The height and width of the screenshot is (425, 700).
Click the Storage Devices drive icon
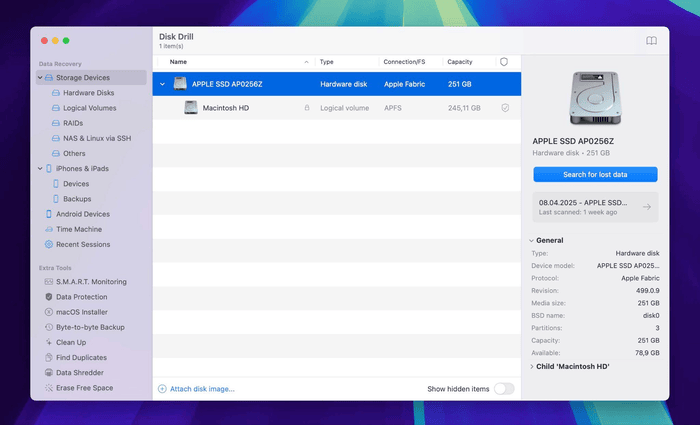click(x=49, y=78)
